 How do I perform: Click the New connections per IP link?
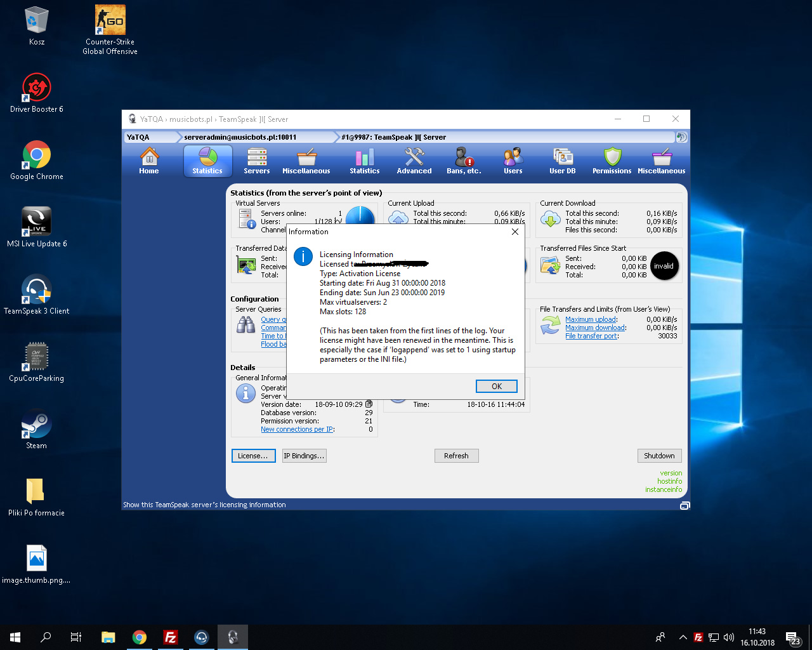tap(297, 429)
